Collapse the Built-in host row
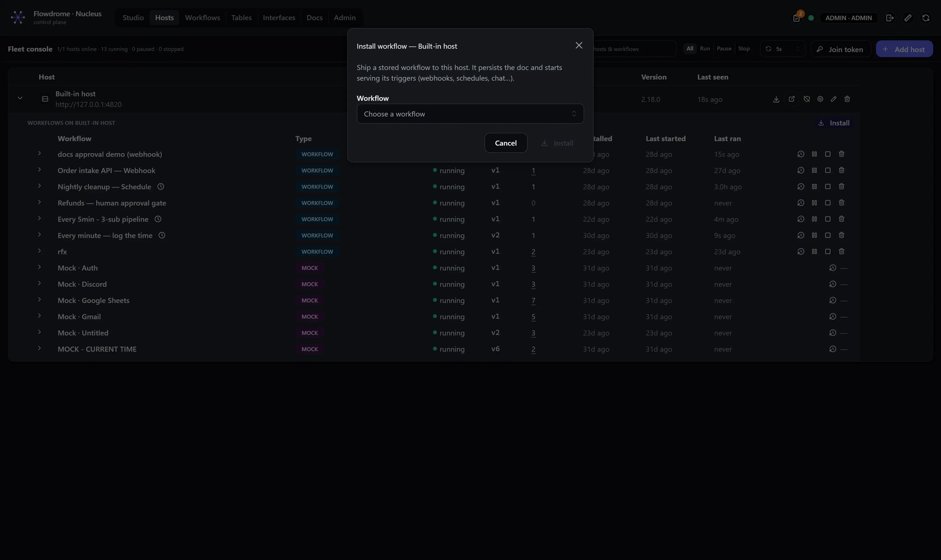 [x=20, y=98]
